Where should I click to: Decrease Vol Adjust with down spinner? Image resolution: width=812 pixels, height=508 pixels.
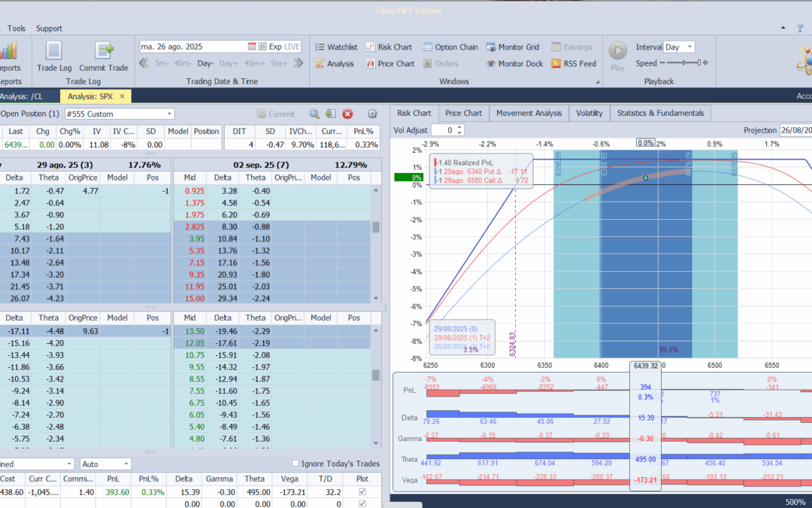459,133
